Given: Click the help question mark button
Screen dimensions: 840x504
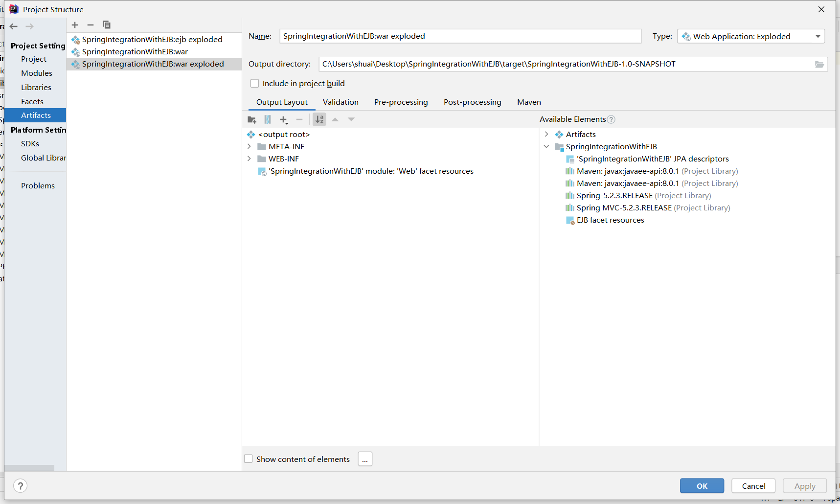Looking at the screenshot, I should [20, 486].
